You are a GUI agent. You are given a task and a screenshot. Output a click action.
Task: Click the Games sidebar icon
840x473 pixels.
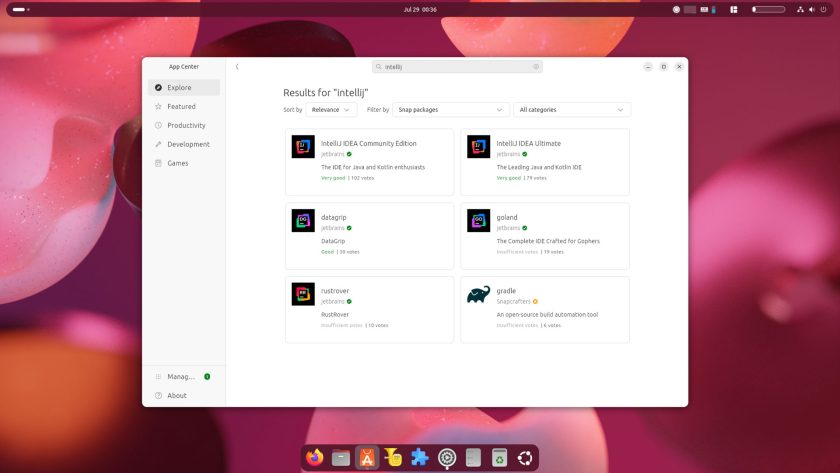158,163
